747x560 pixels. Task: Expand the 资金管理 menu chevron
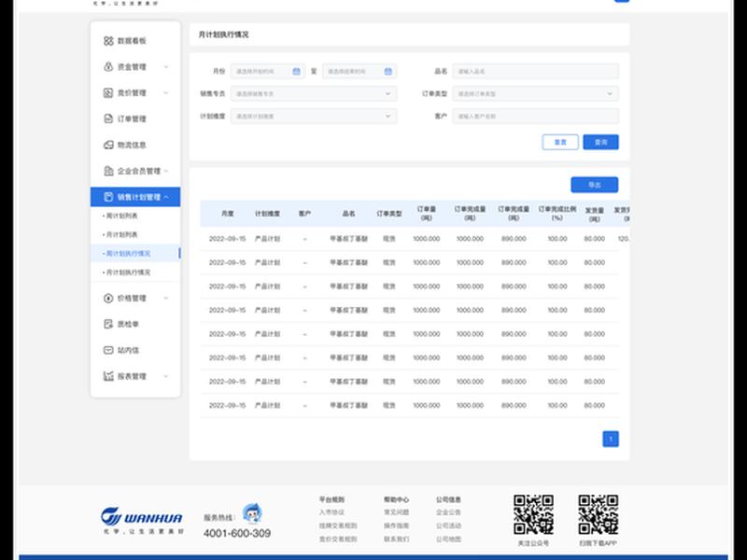[x=166, y=67]
